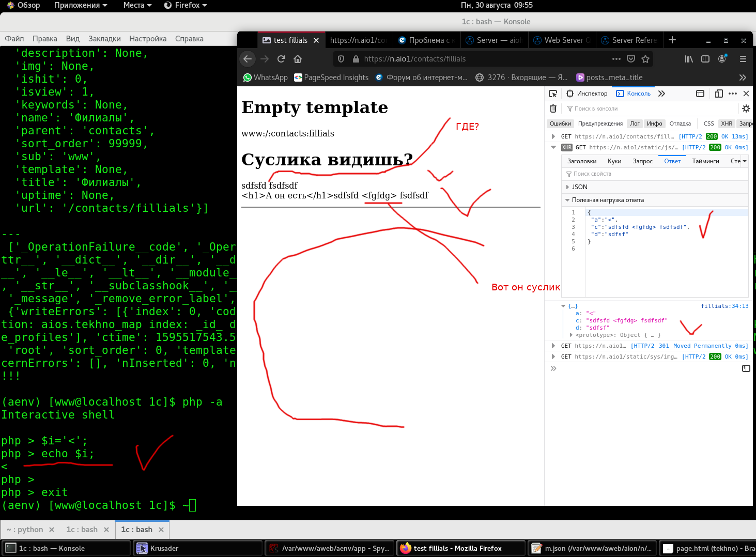Show Firefox sidebars
This screenshot has width=756, height=557.
(705, 59)
